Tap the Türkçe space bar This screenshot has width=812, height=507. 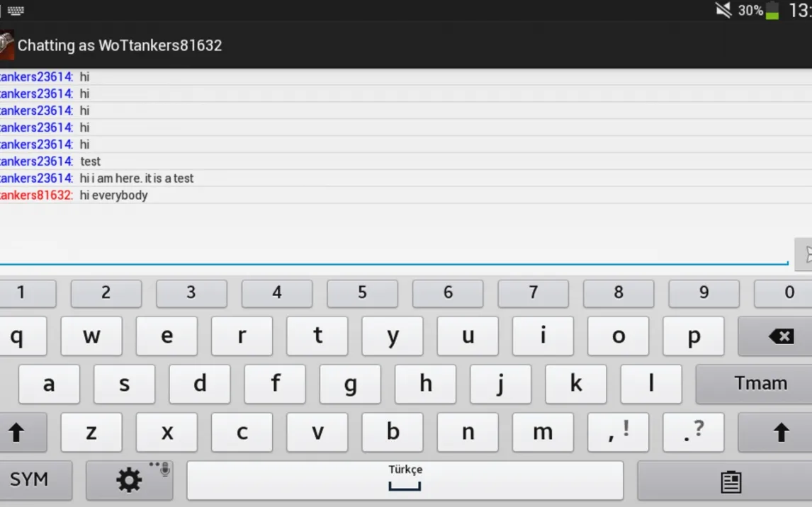click(405, 481)
